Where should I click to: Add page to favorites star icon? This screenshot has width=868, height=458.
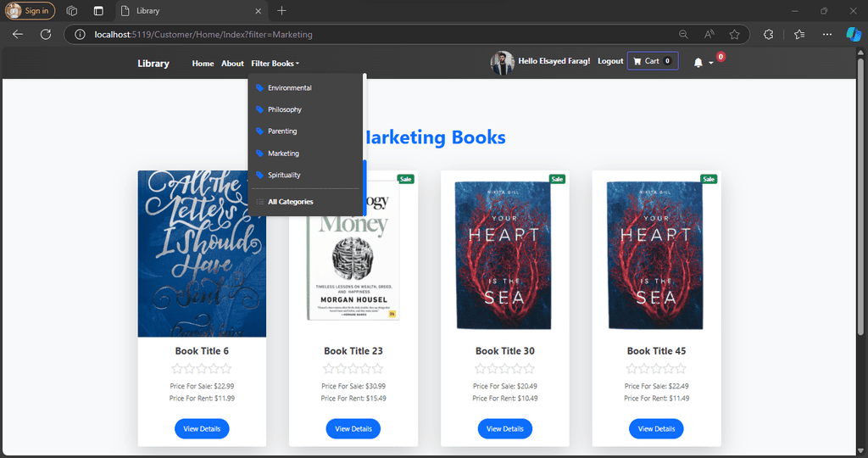pyautogui.click(x=735, y=34)
